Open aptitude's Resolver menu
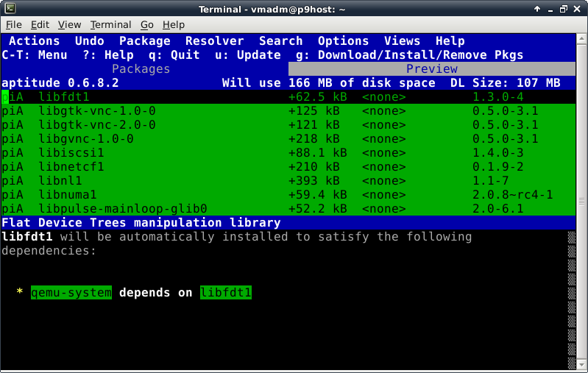588x373 pixels. (x=214, y=41)
